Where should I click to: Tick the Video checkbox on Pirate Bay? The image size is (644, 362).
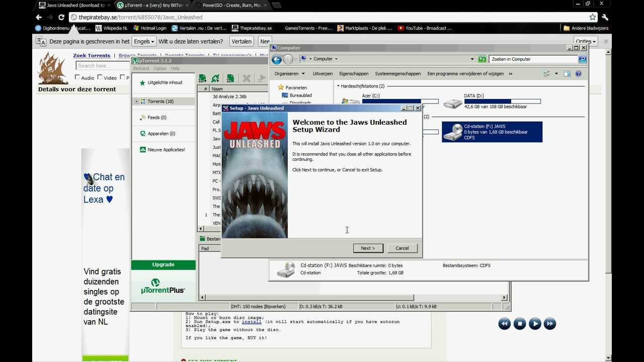pos(100,77)
